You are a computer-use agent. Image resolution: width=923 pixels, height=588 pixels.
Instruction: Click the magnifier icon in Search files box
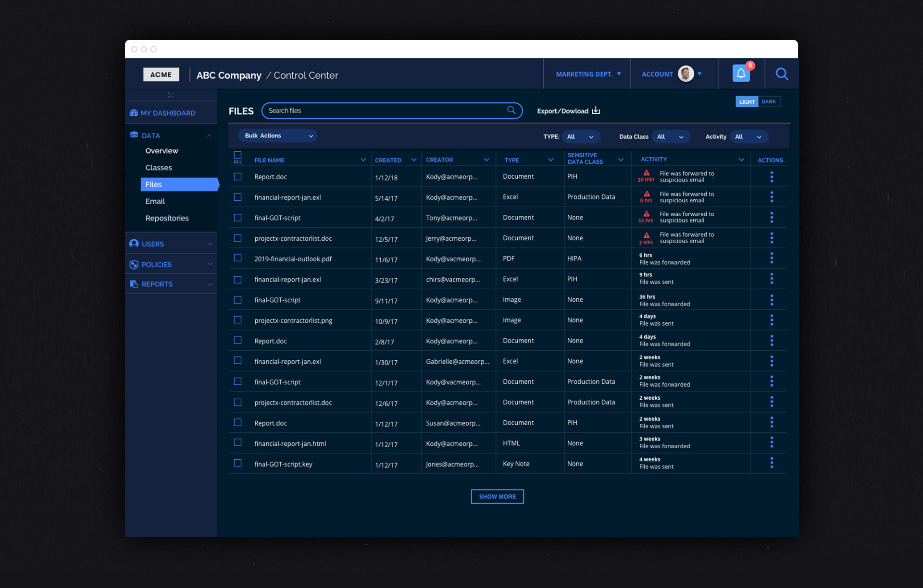coord(511,110)
